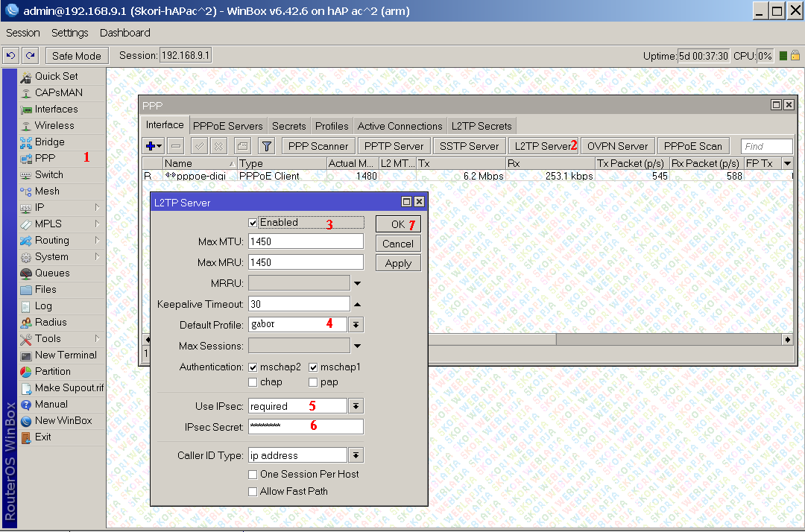Viewport: 805px width, 532px height.
Task: Open the Use IPsec dropdown
Action: click(356, 406)
